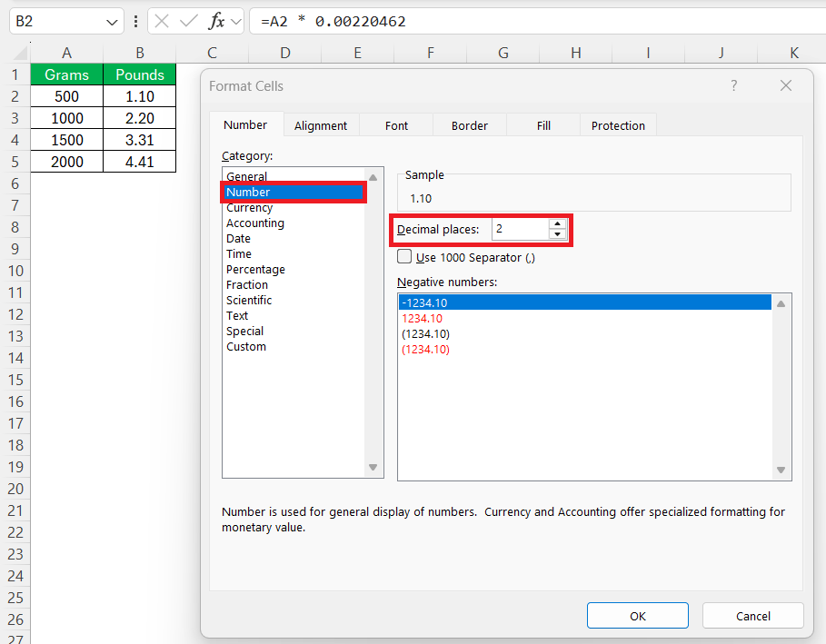Decrease decimal places with down arrow
826x644 pixels.
tap(557, 234)
